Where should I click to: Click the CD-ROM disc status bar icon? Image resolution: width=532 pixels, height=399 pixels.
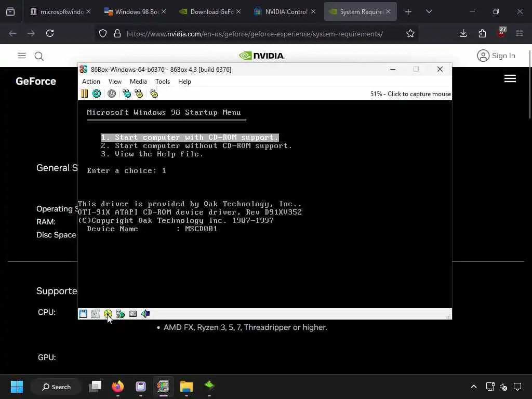pos(108,314)
